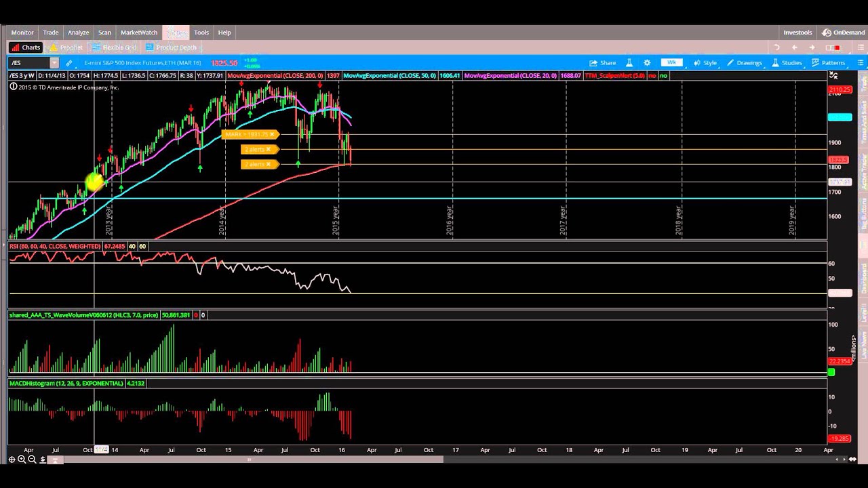Image resolution: width=868 pixels, height=488 pixels.
Task: Click the chart expand/collapse icon below Patterns
Action: (x=833, y=76)
